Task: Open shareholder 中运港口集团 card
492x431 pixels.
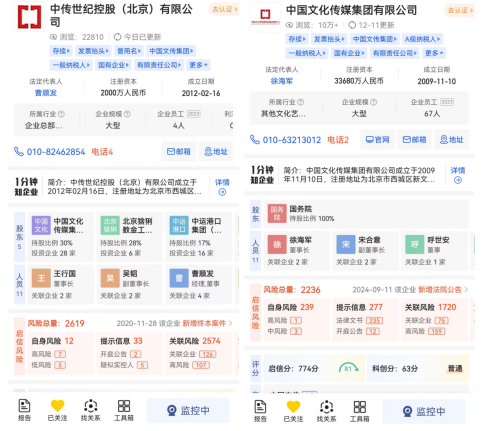Action: point(198,236)
